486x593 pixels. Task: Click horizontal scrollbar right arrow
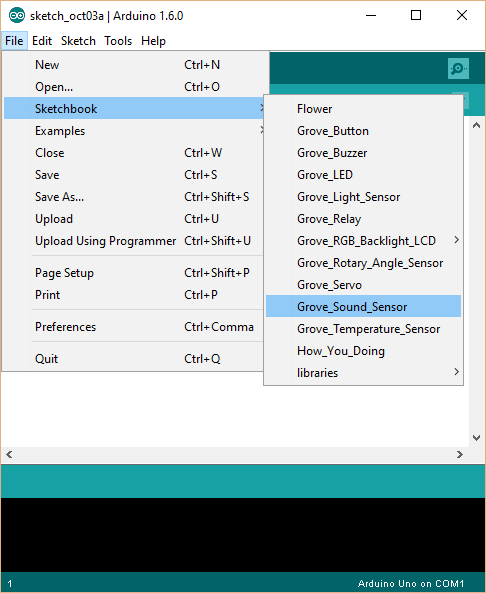tap(460, 454)
